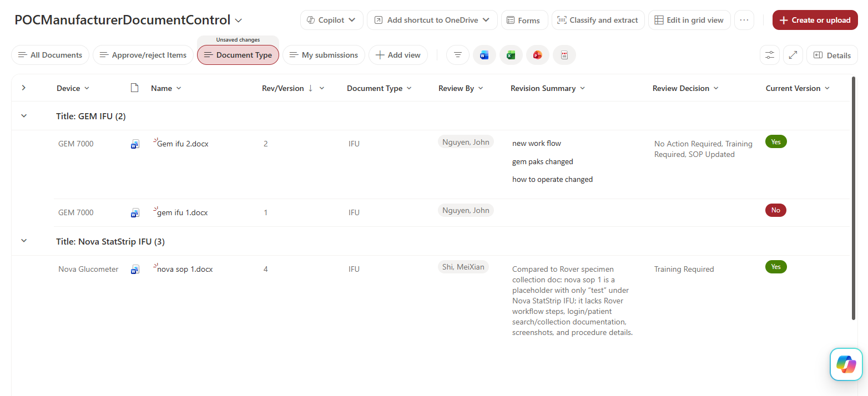Open library title dropdown chevron
Image resolution: width=868 pixels, height=396 pixels.
click(x=239, y=21)
